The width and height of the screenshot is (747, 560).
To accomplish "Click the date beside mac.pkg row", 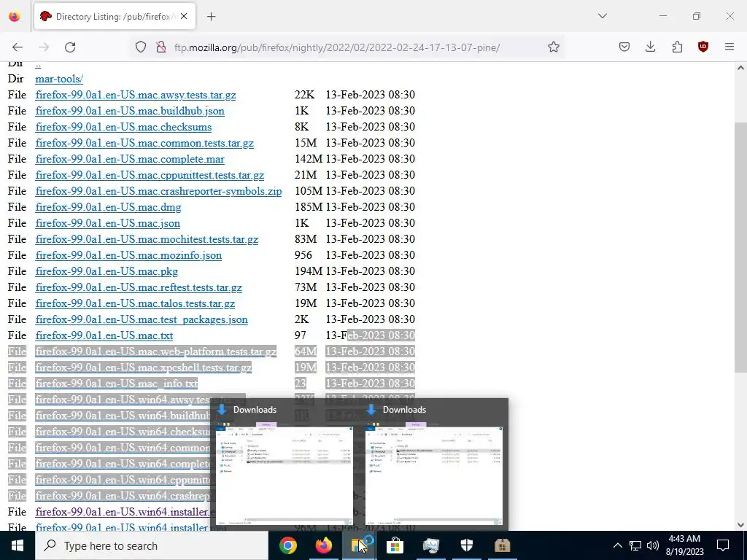I will (370, 271).
